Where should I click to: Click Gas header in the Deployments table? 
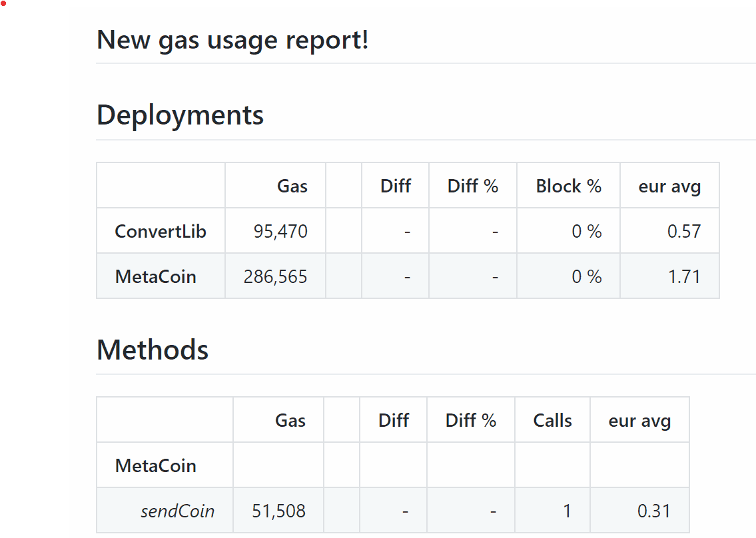(x=292, y=186)
